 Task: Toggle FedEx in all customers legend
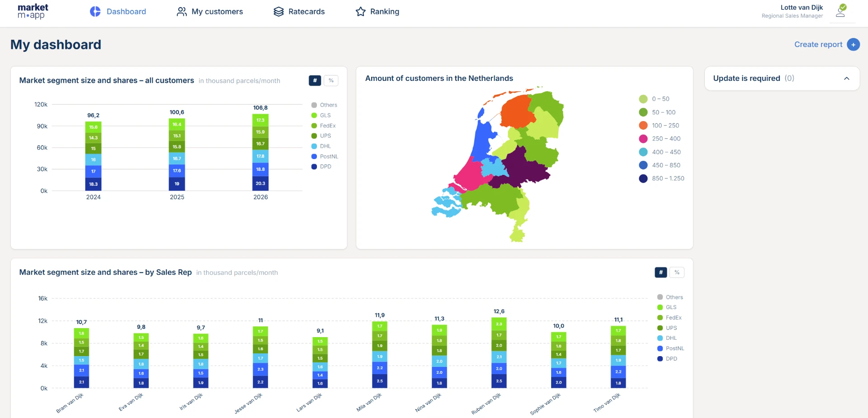(323, 126)
